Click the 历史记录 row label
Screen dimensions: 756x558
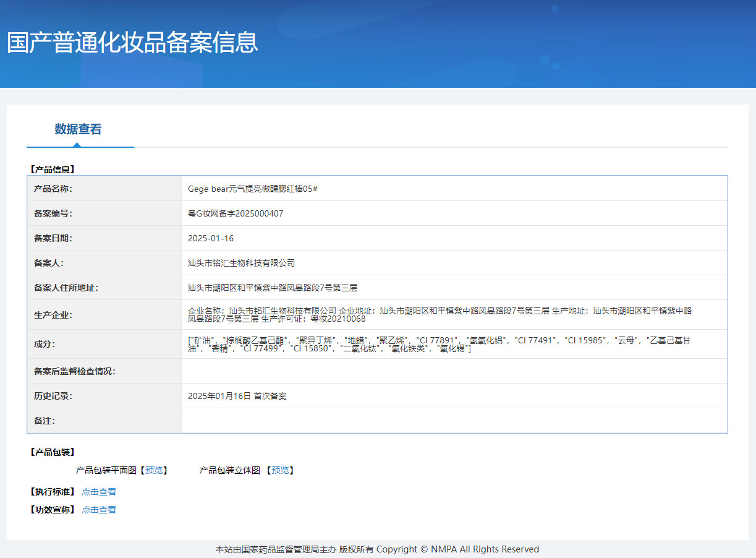click(53, 396)
